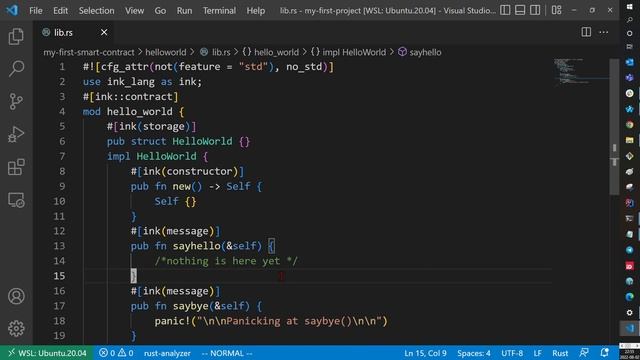Click 'pub fn saybye' on line 17

pyautogui.click(x=170, y=306)
